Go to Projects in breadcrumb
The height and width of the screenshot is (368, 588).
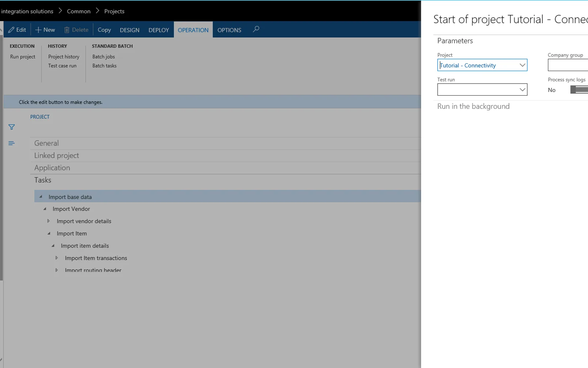[x=114, y=11]
